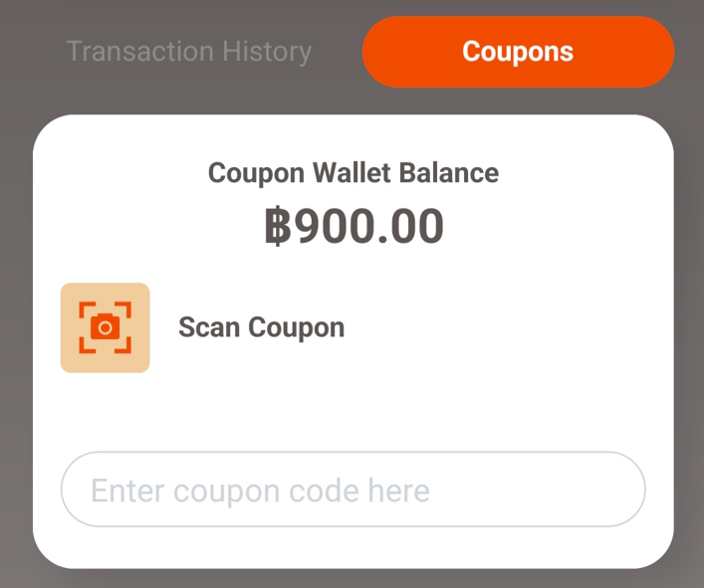Open Transaction History
704x588 pixels.
tap(188, 52)
